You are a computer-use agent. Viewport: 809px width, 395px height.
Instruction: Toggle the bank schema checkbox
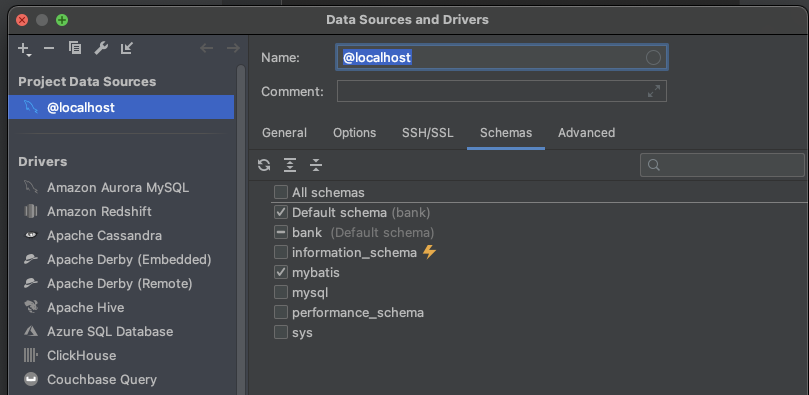pyautogui.click(x=281, y=233)
